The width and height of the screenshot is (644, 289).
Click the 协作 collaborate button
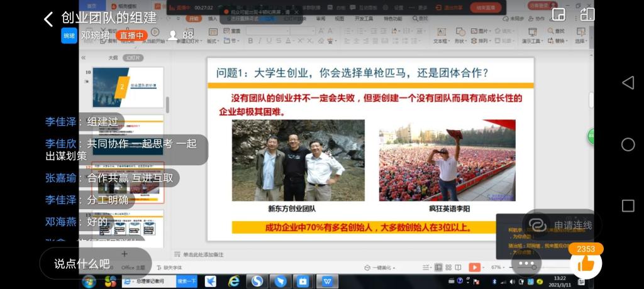pyautogui.click(x=536, y=18)
